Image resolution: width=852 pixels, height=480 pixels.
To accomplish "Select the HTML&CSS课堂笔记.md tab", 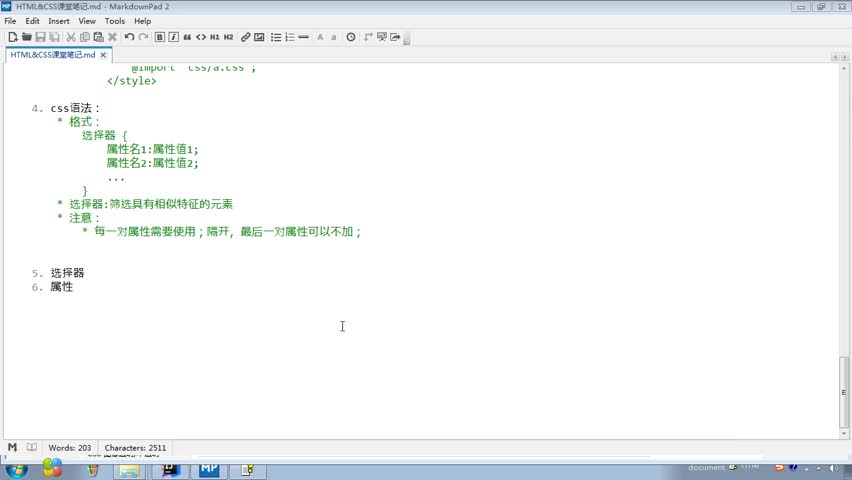I will tap(53, 55).
